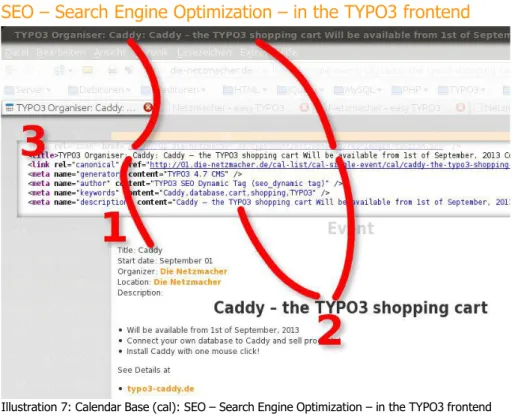Viewport: 512px width, 417px height.
Task: Expand the MySQL bookmarks folder
Action: pyautogui.click(x=358, y=90)
